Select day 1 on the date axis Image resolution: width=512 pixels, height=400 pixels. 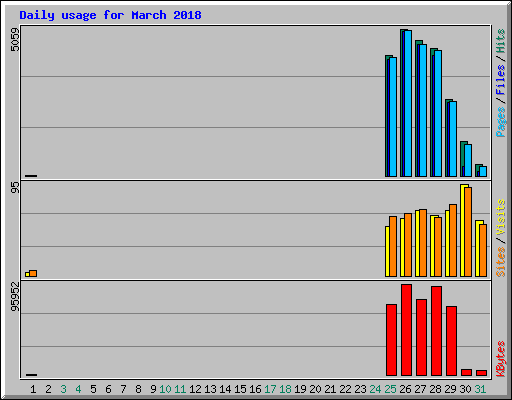(x=33, y=389)
